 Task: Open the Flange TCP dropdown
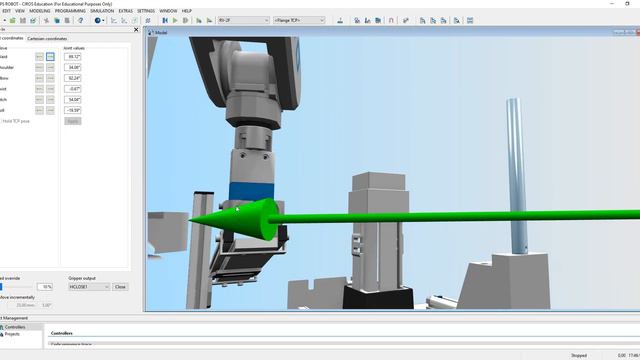299,20
